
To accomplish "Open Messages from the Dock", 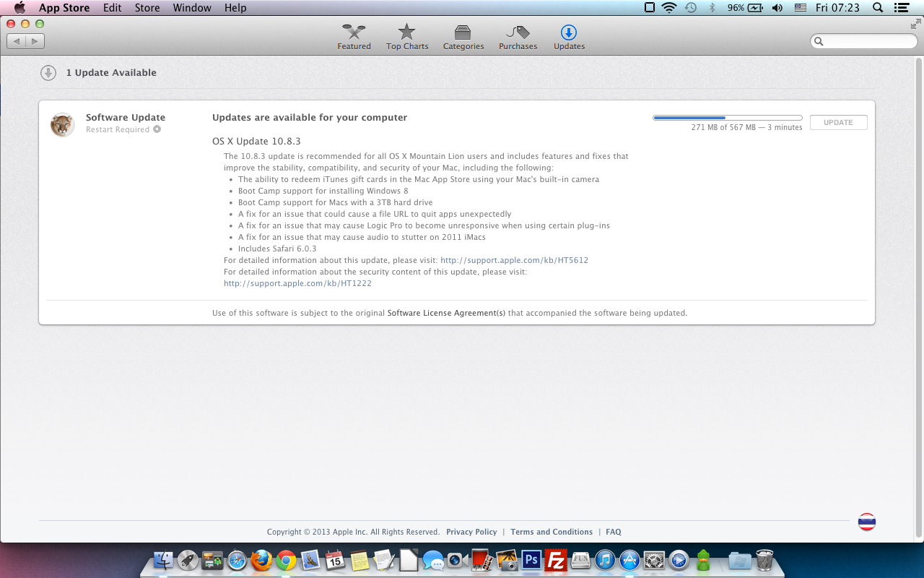I will click(433, 560).
